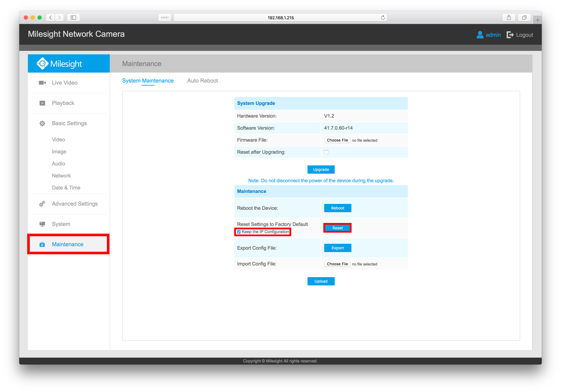
Task: Click the admin user avatar icon
Action: [x=480, y=35]
